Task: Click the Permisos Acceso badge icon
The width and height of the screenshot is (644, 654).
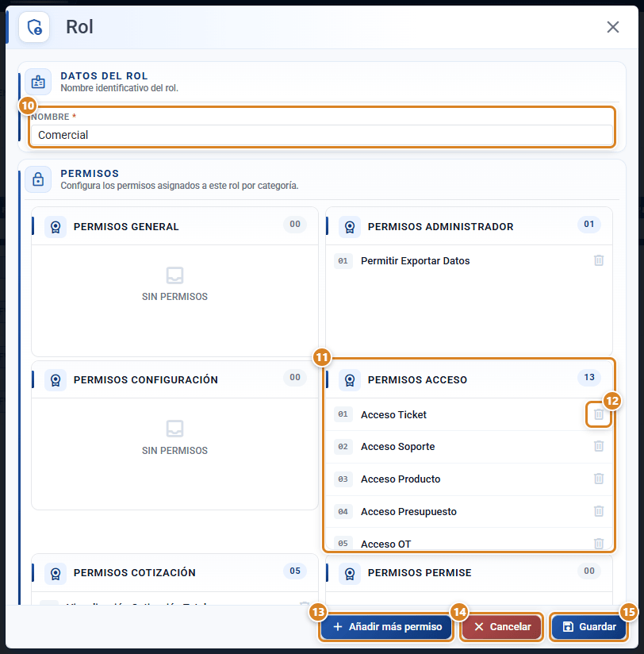Action: pyautogui.click(x=350, y=380)
